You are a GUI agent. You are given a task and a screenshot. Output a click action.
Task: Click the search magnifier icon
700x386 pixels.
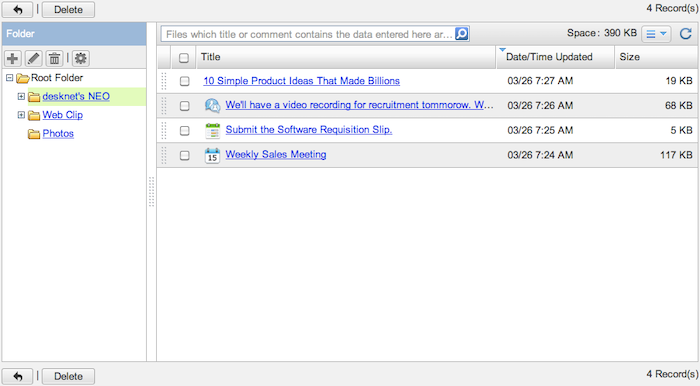click(462, 34)
